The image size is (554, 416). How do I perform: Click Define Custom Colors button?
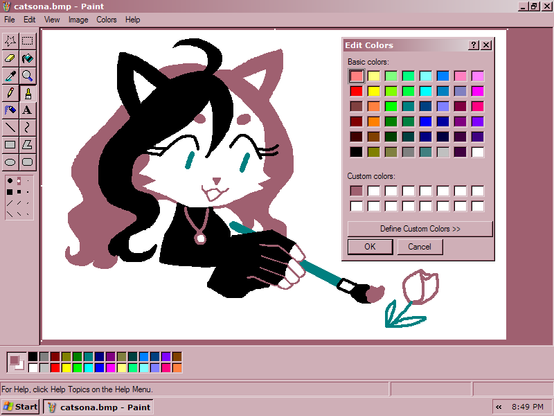coord(420,229)
